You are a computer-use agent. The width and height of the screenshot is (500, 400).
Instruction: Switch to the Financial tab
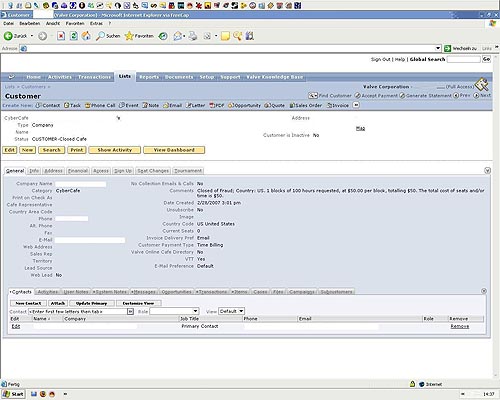tap(78, 171)
